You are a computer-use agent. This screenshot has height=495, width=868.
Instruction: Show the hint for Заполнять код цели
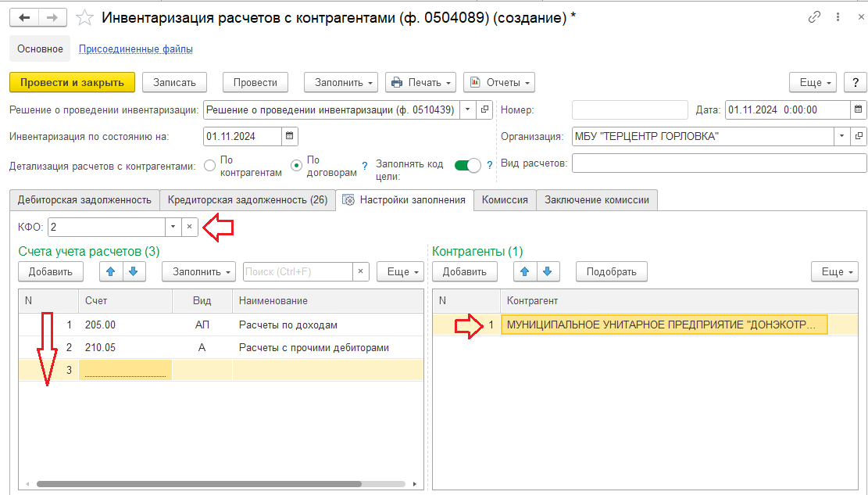[x=489, y=165]
